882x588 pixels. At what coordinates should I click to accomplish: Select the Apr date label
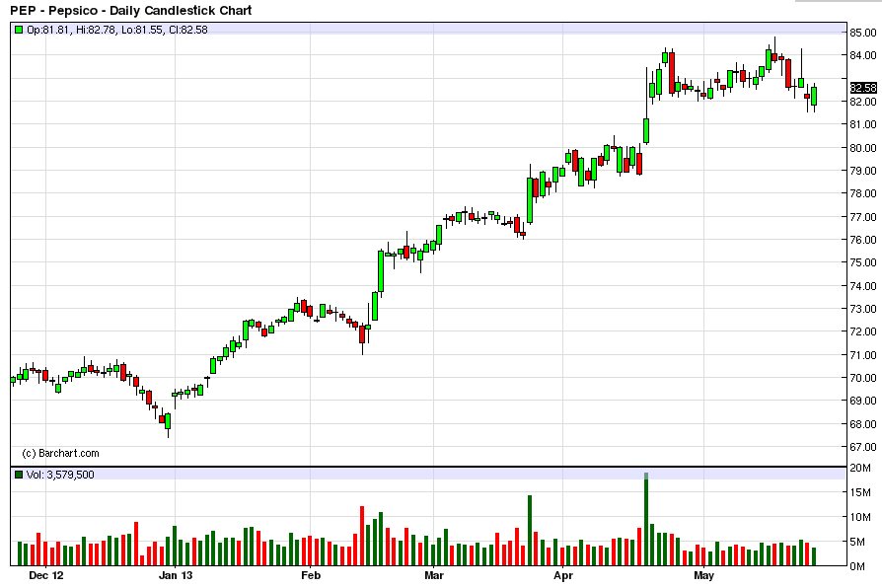tap(563, 575)
